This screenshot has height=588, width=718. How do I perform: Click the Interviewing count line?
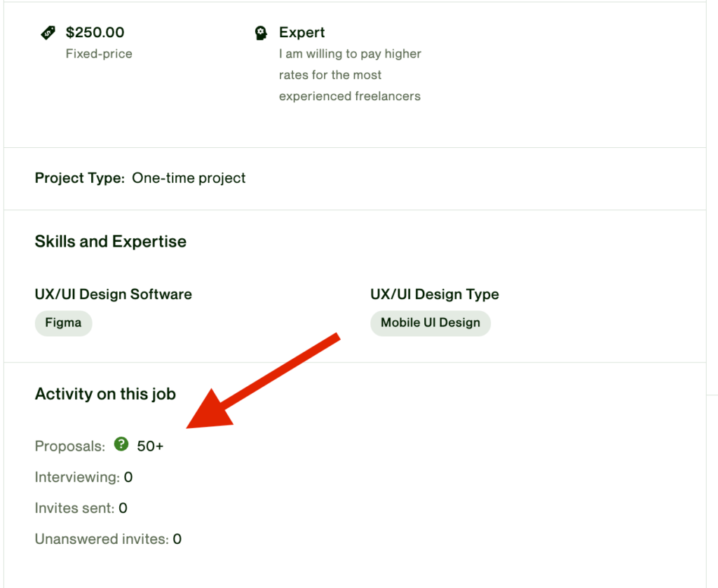(83, 477)
